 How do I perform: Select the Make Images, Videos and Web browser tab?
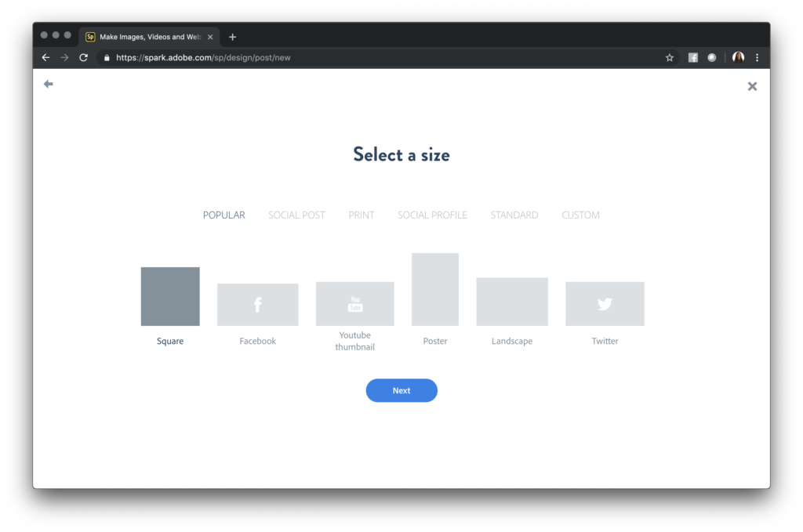(150, 37)
